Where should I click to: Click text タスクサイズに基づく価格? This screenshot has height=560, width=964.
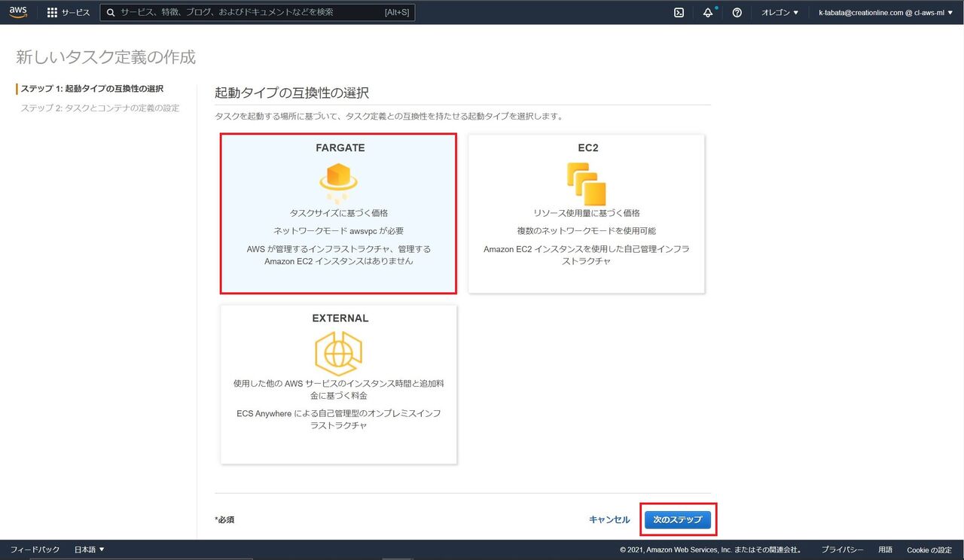click(x=339, y=213)
